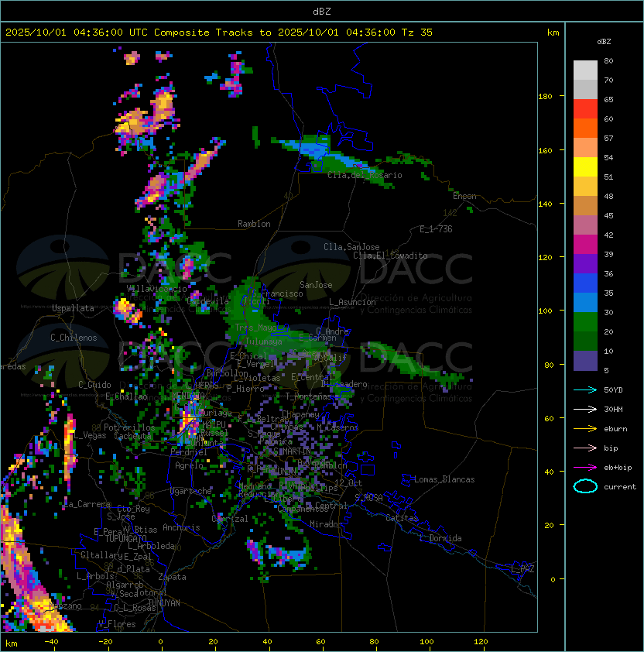Select the violet swatch between 39 and 36
Screen dimensions: 644x652
pos(585,264)
